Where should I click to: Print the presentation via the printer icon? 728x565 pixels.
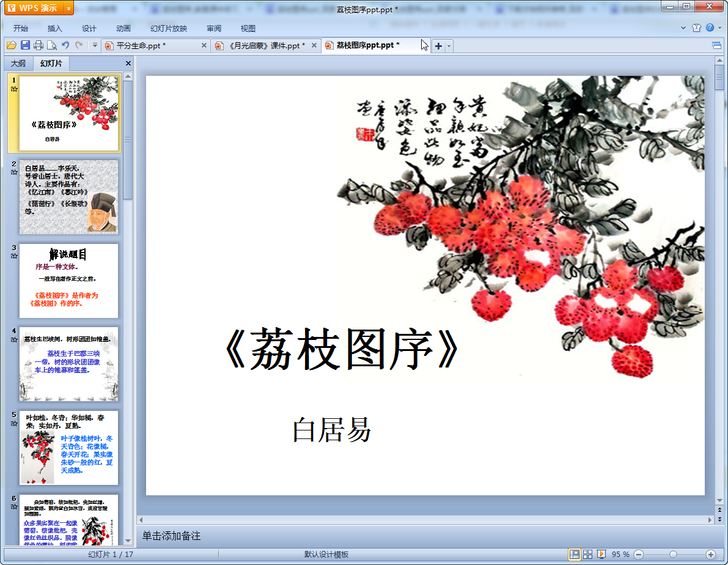pyautogui.click(x=39, y=45)
